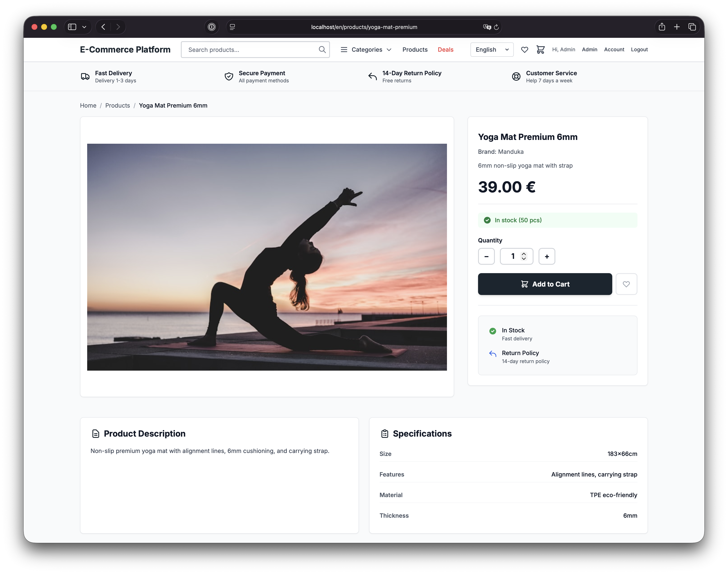The image size is (728, 574).
Task: Click the Logout link
Action: [x=639, y=50]
